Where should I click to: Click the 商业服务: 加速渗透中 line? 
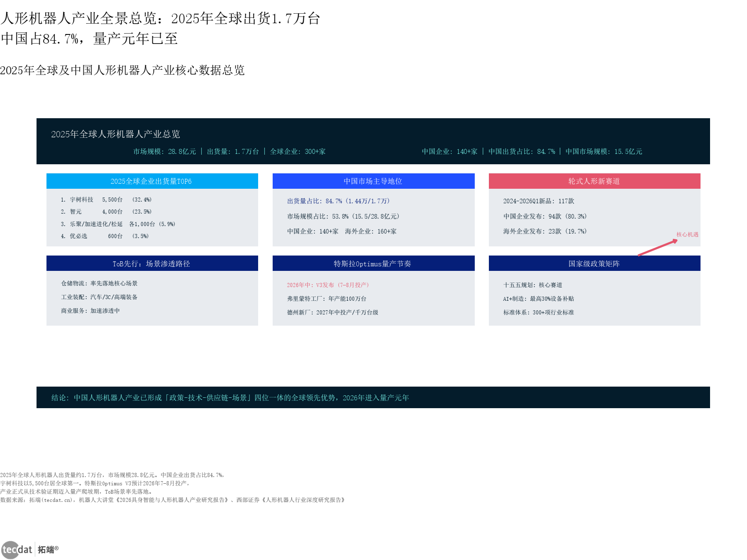[90, 311]
